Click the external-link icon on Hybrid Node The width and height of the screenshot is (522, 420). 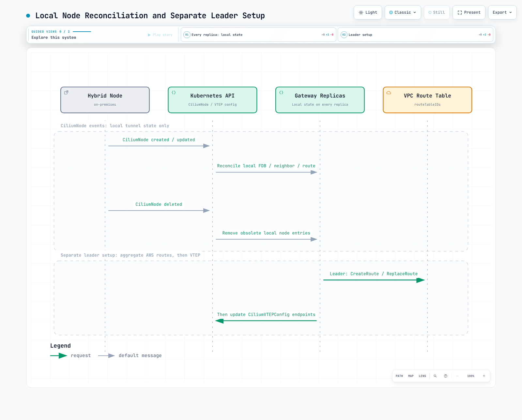point(66,93)
